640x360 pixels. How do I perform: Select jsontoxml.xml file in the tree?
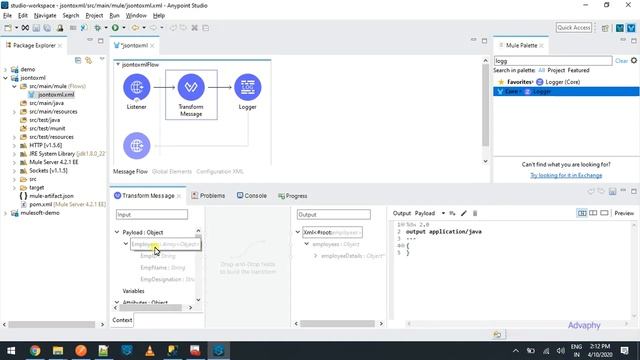(56, 95)
